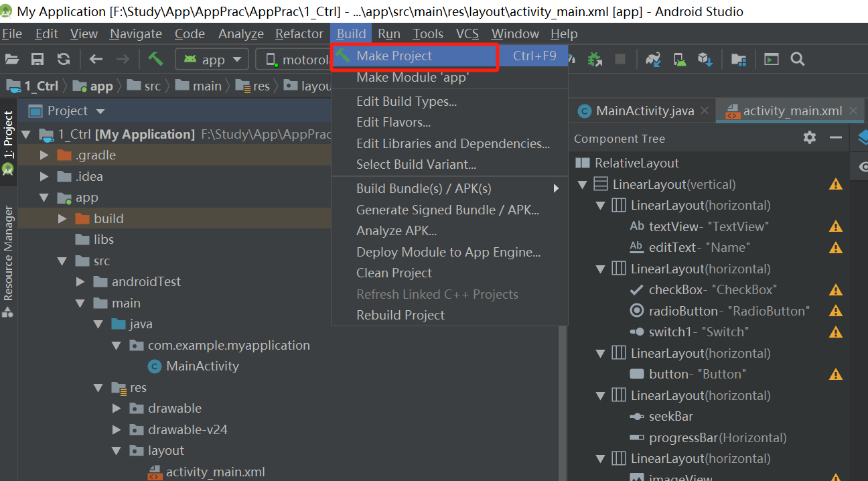Open the motorola device selector dropdown

[295, 59]
